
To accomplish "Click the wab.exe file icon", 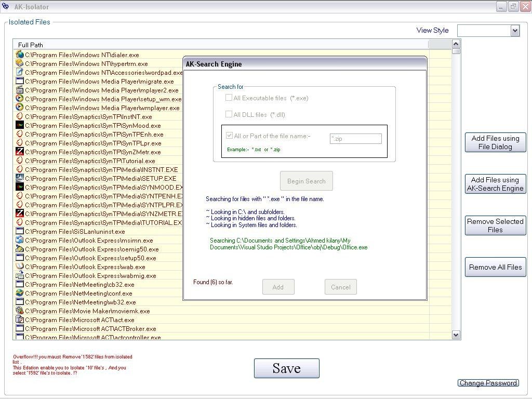I will (20, 267).
